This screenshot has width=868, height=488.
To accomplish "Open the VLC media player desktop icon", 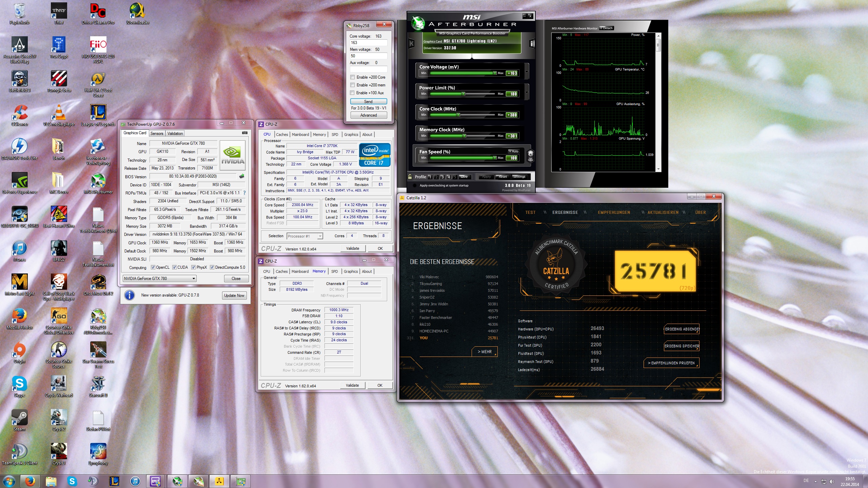I will 59,116.
